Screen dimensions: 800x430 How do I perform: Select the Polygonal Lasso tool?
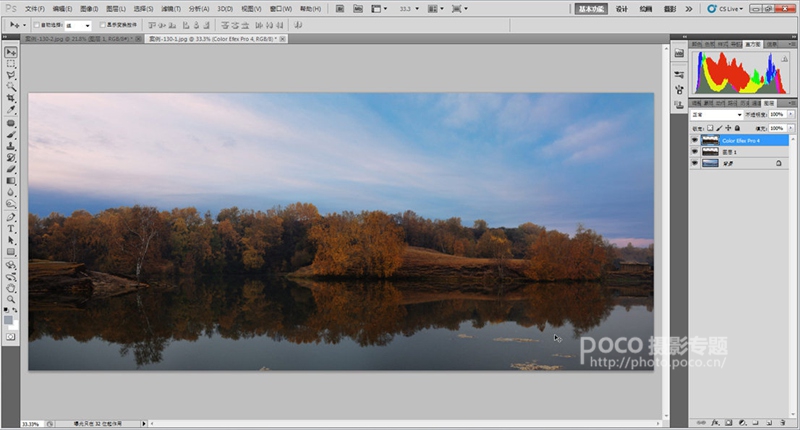[11, 75]
